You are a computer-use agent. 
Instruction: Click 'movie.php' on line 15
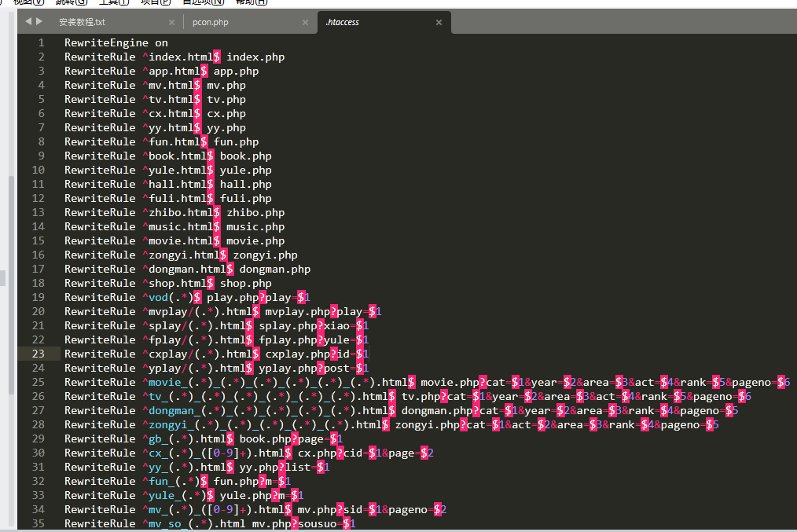pos(255,240)
